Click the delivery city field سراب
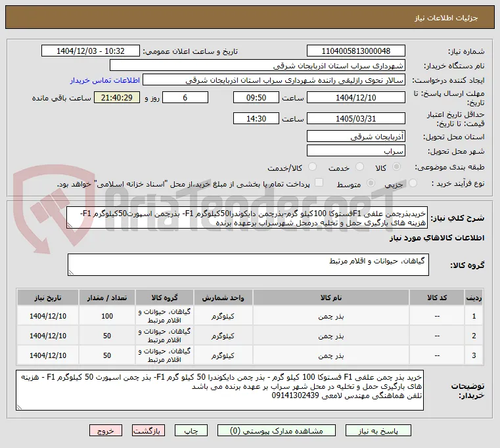 click(x=356, y=151)
